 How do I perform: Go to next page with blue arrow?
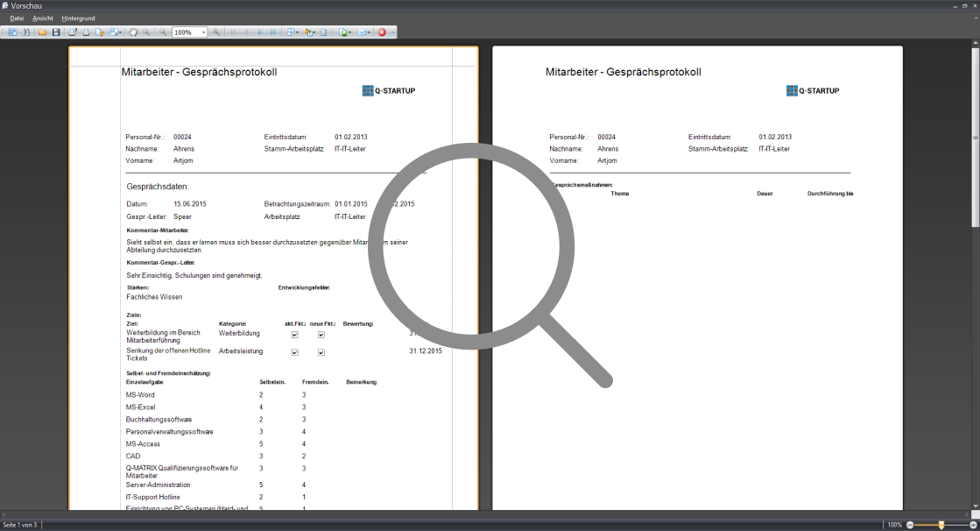tap(260, 32)
